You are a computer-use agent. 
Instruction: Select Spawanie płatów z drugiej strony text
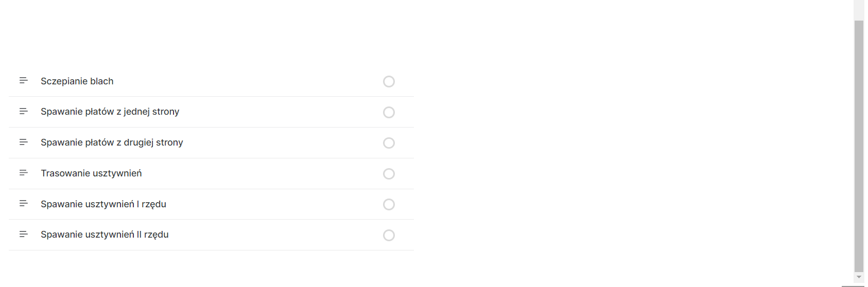point(112,142)
